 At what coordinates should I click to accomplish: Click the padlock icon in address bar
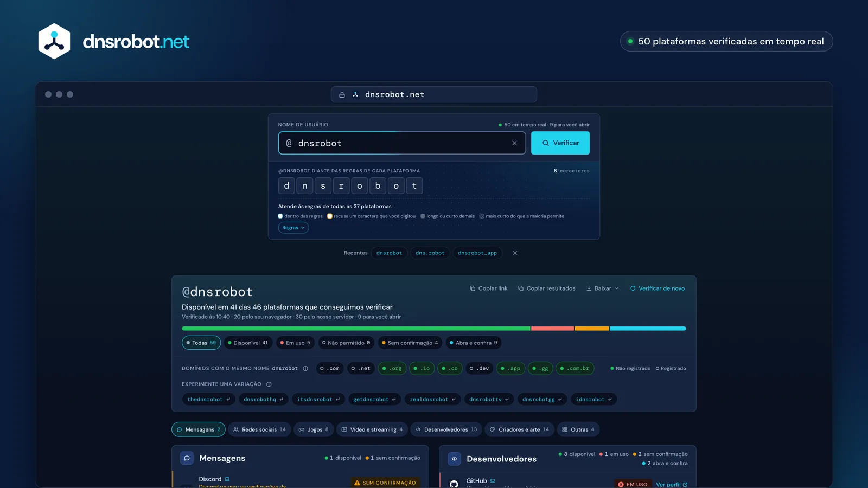342,94
